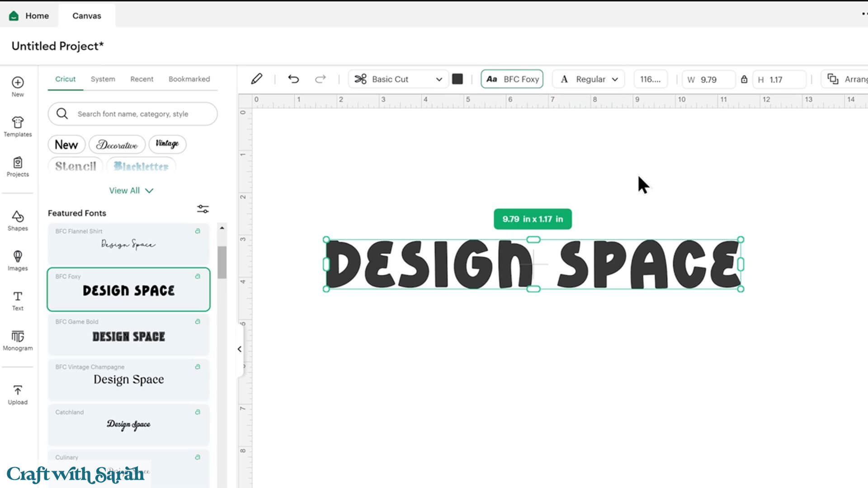Click the pencil edit icon
868x488 pixels.
(256, 79)
